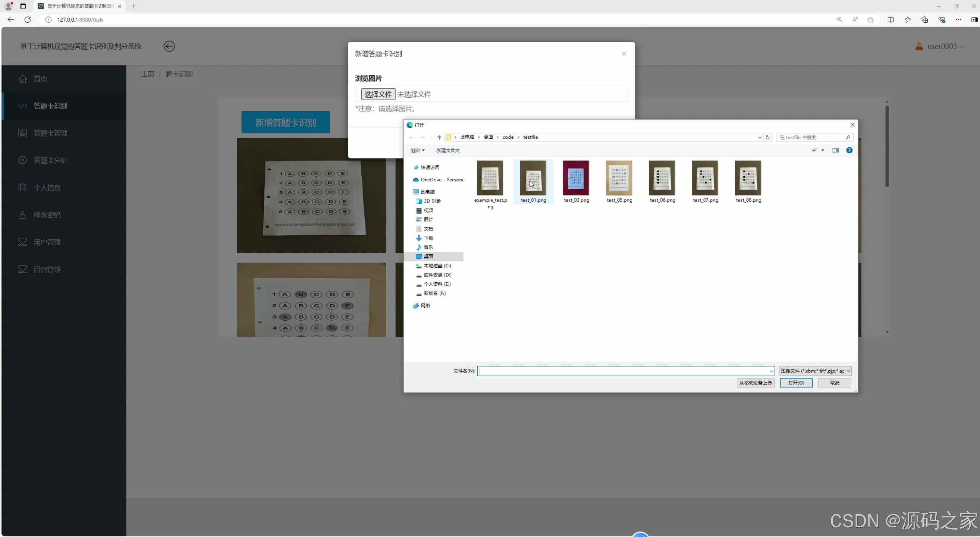Expand the 组织 dropdown menu
This screenshot has height=537, width=980.
pos(417,150)
